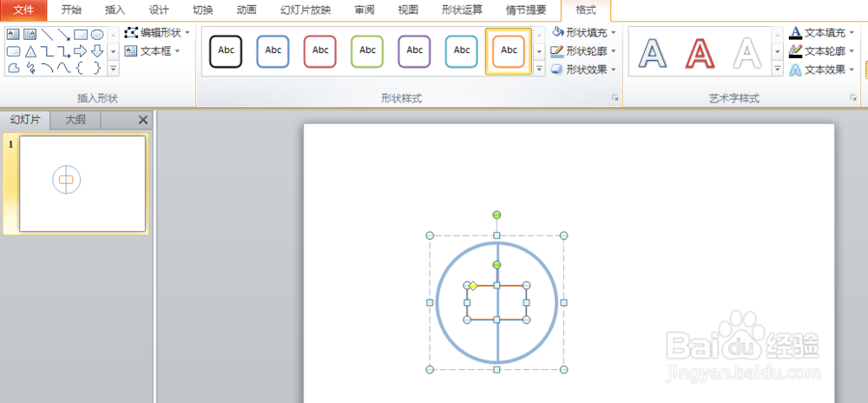Apply the orange outline Abc shape style

509,51
